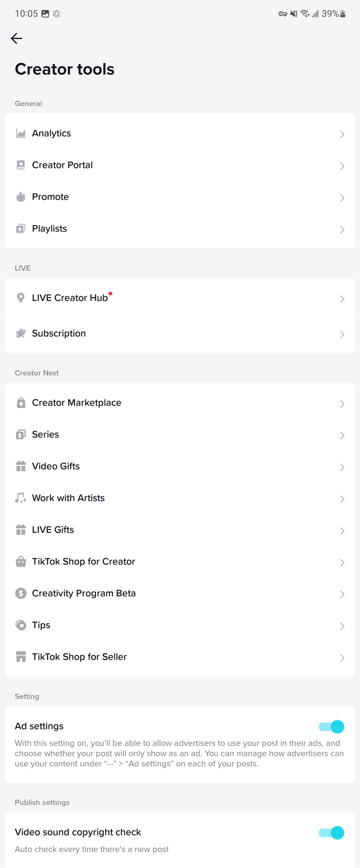Tap the back arrow icon
Screen dimensions: 360x868
click(x=16, y=39)
